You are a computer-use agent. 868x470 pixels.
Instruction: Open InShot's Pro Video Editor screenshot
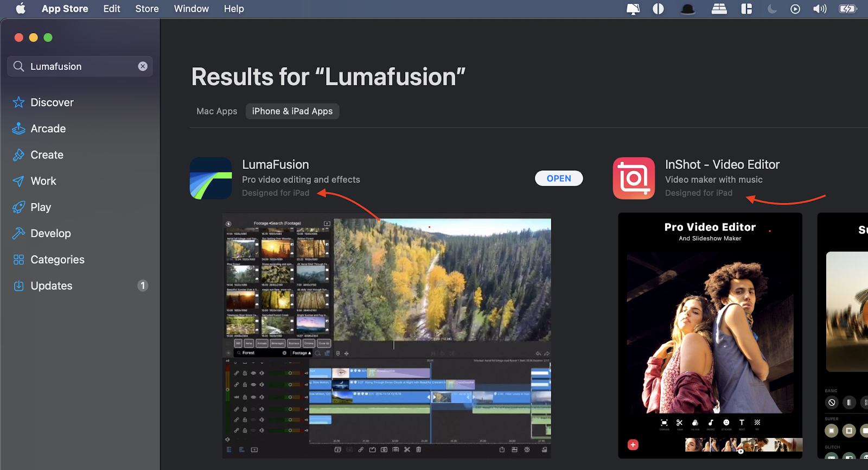pos(710,335)
